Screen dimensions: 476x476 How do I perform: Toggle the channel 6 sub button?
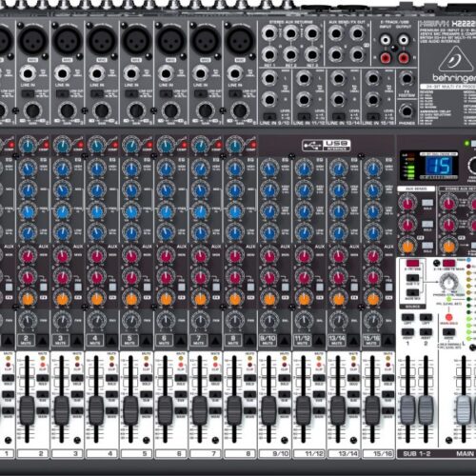click(x=181, y=395)
